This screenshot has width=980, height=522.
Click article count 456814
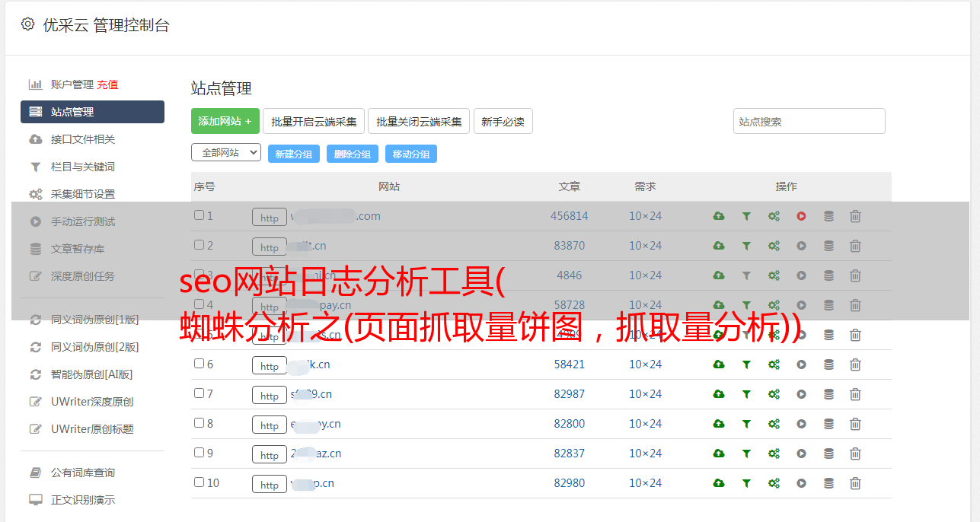pos(570,216)
